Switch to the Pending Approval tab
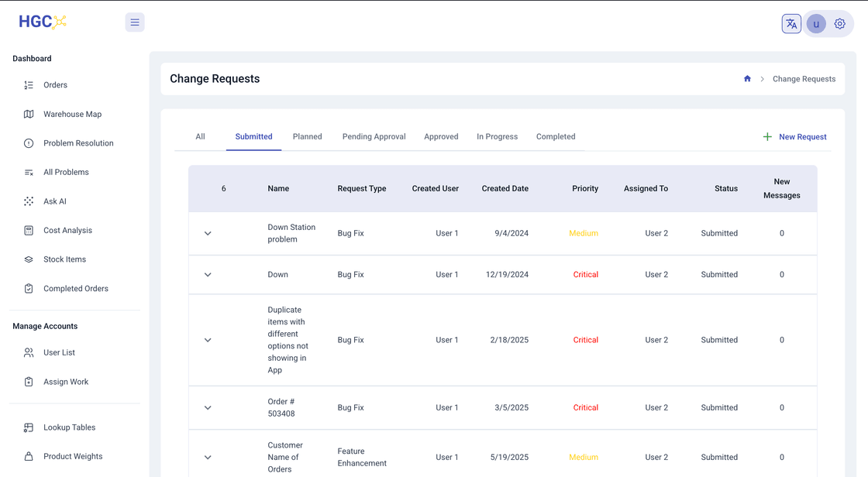 (x=374, y=137)
